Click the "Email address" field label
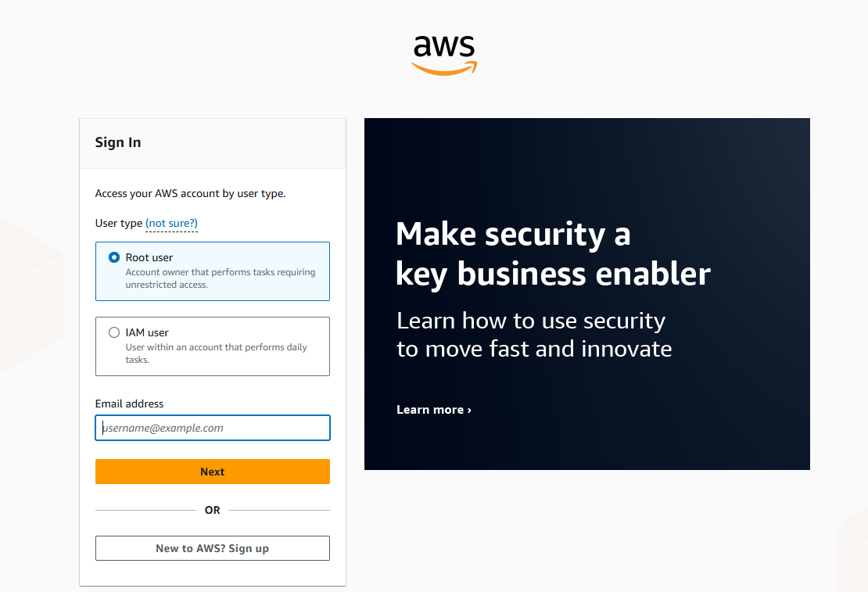The height and width of the screenshot is (592, 868). 129,404
